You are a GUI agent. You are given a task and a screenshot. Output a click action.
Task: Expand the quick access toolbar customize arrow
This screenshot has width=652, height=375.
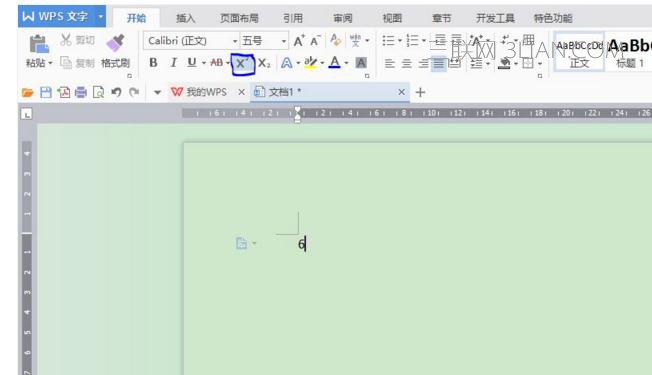(157, 92)
